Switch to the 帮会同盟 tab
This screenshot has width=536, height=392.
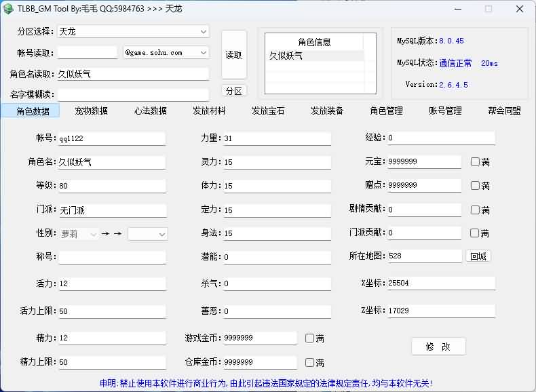(505, 111)
